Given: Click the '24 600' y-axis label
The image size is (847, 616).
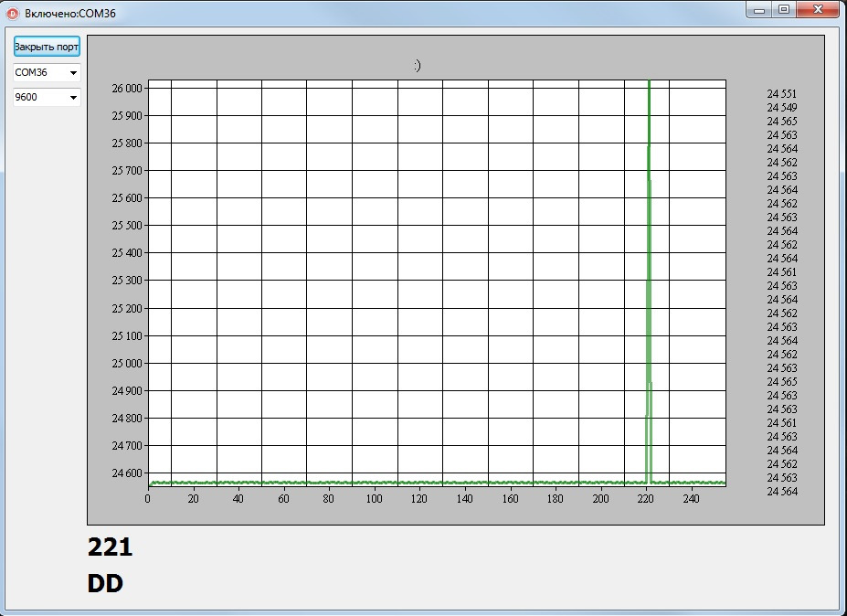Looking at the screenshot, I should (127, 473).
